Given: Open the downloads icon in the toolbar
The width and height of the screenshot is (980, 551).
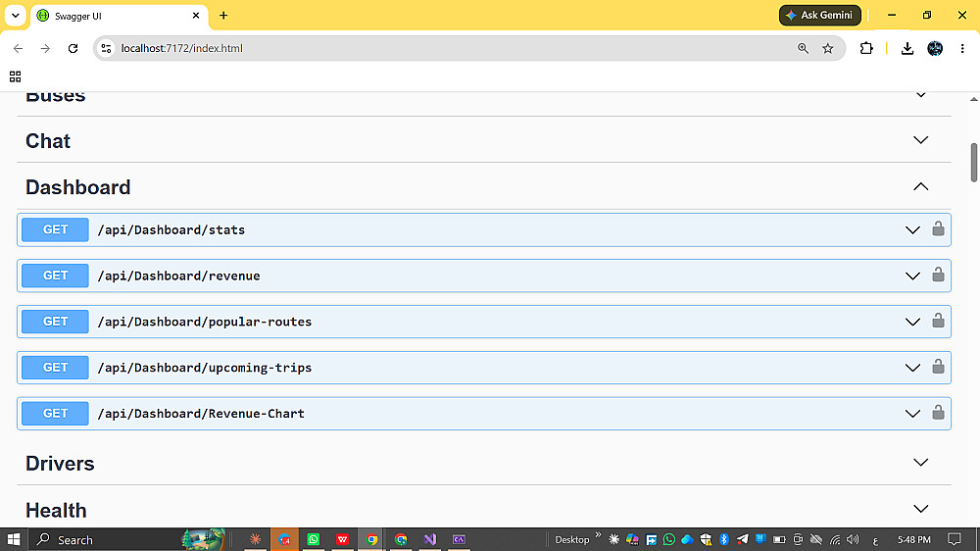Looking at the screenshot, I should point(906,48).
